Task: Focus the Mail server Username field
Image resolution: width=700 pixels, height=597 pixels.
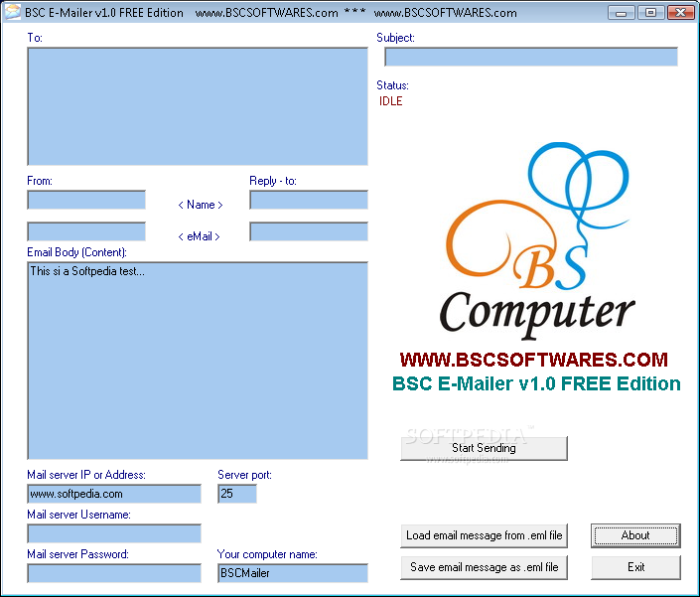Action: pos(114,533)
